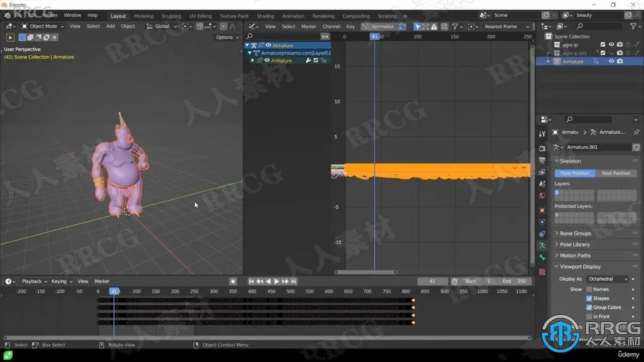
Task: Click the select box tool icon in viewport
Action: 10,37
